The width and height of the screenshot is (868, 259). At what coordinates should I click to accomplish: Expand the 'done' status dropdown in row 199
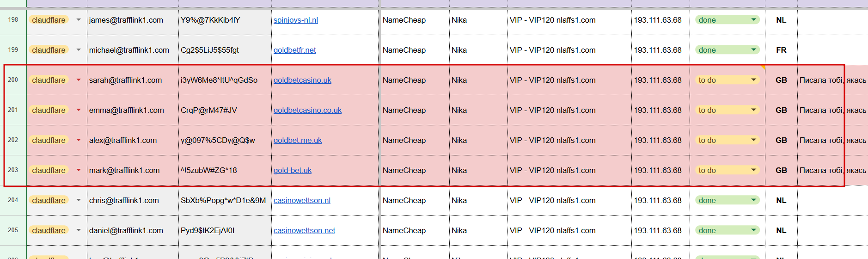(x=753, y=50)
